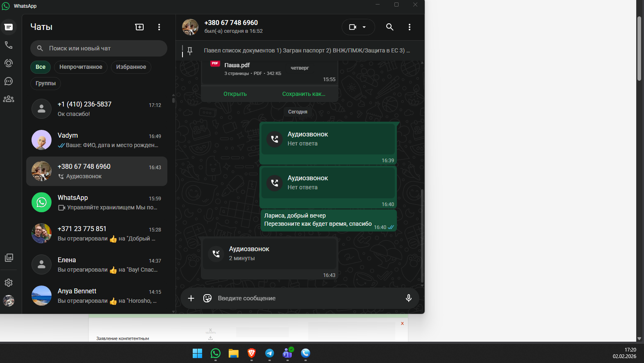
Task: Open the Vadym chat
Action: [x=97, y=140]
